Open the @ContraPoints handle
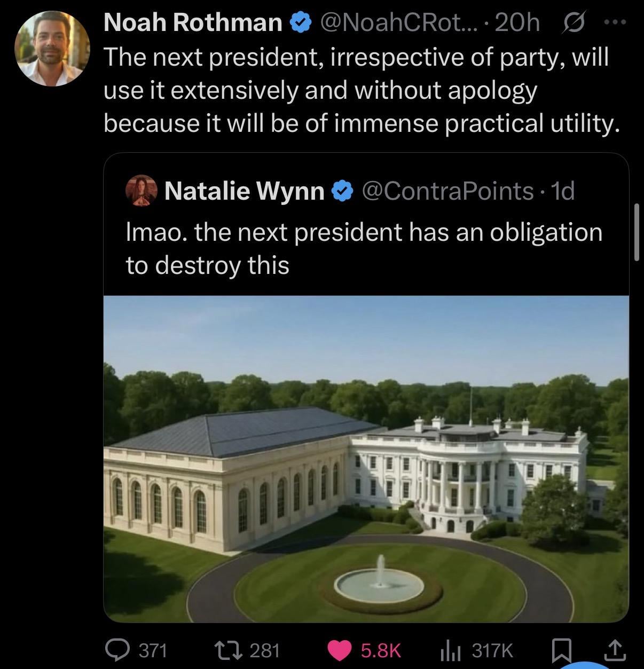The height and width of the screenshot is (669, 644). [x=447, y=191]
